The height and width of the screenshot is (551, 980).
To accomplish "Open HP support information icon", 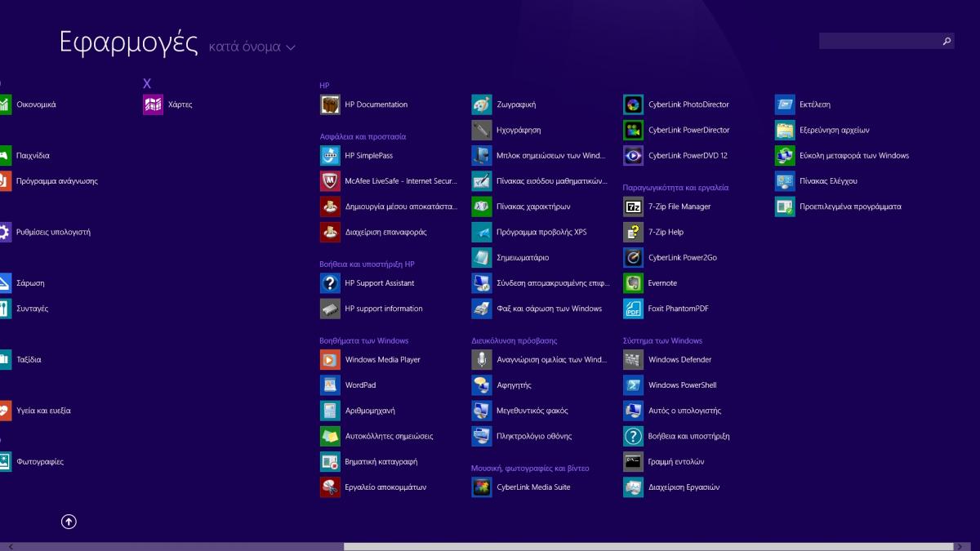I will tap(330, 309).
